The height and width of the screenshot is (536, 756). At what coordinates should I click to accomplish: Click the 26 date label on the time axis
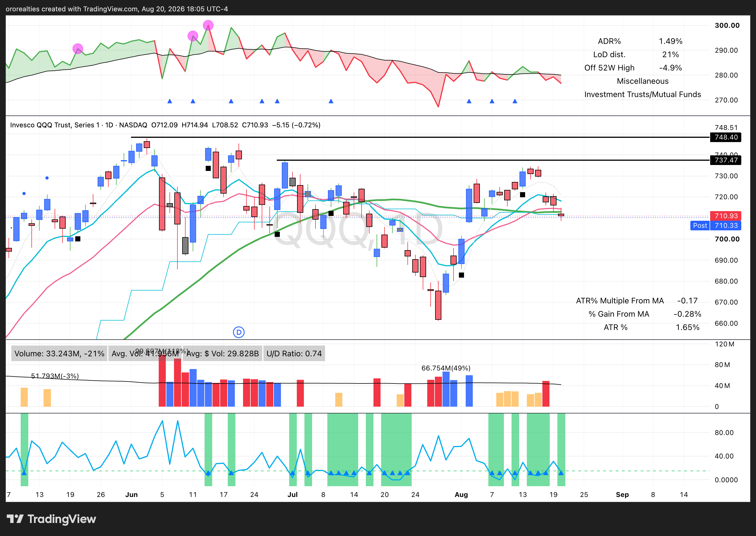[101, 494]
